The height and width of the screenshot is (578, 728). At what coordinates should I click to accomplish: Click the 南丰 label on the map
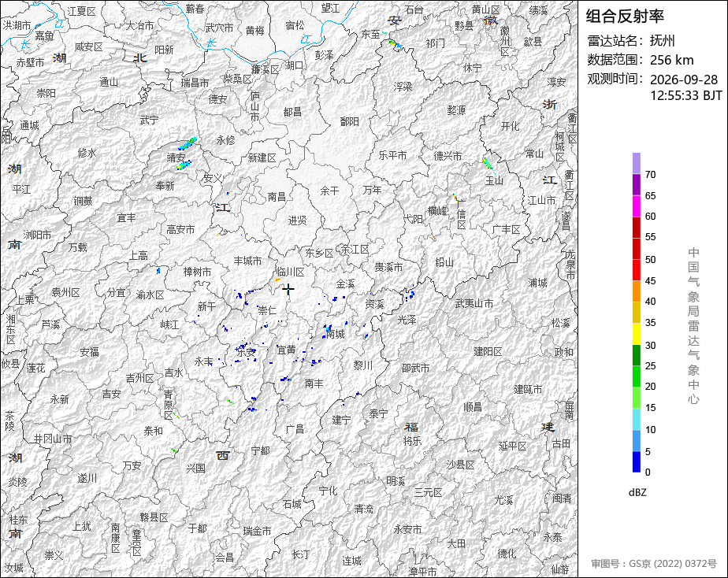pyautogui.click(x=314, y=383)
